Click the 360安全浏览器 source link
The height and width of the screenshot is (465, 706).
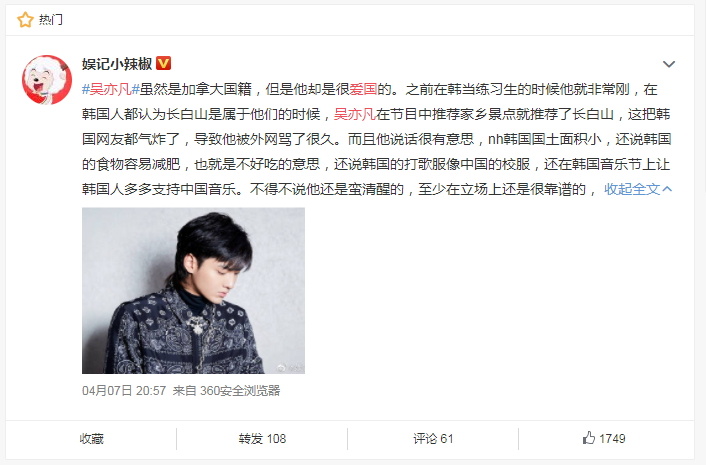(x=240, y=390)
